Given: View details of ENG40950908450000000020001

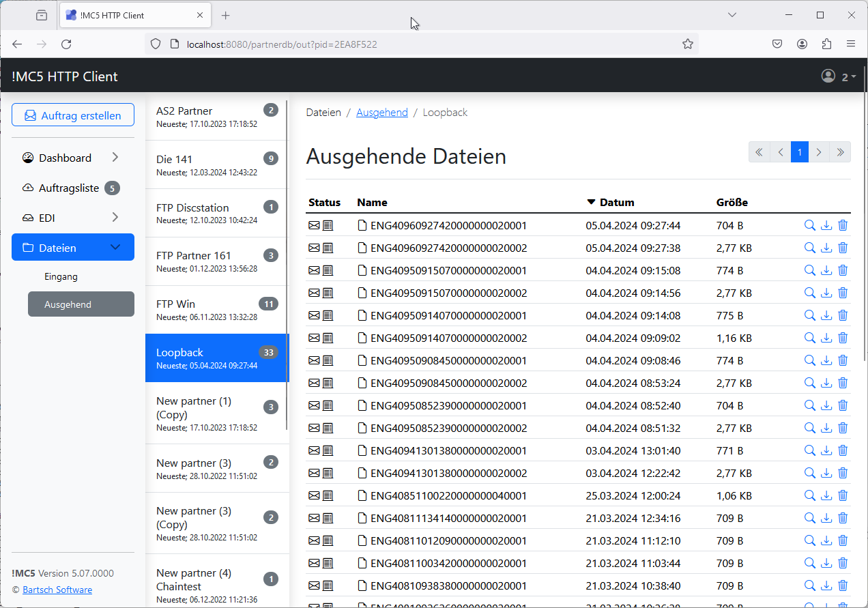Looking at the screenshot, I should pyautogui.click(x=810, y=361).
